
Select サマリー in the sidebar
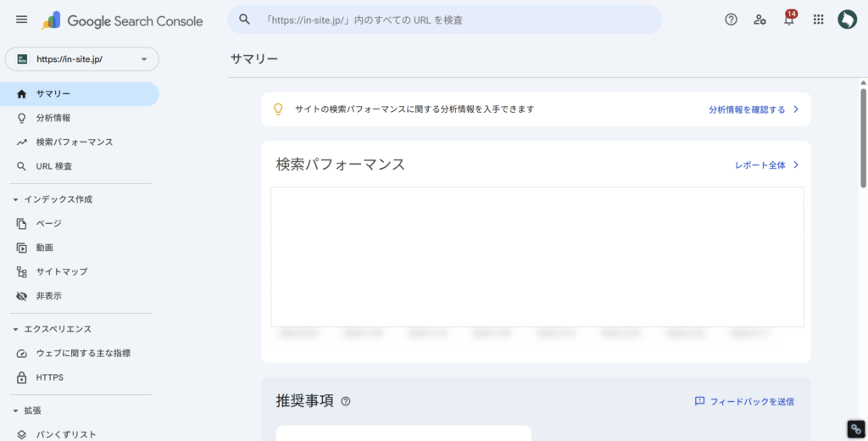click(80, 94)
